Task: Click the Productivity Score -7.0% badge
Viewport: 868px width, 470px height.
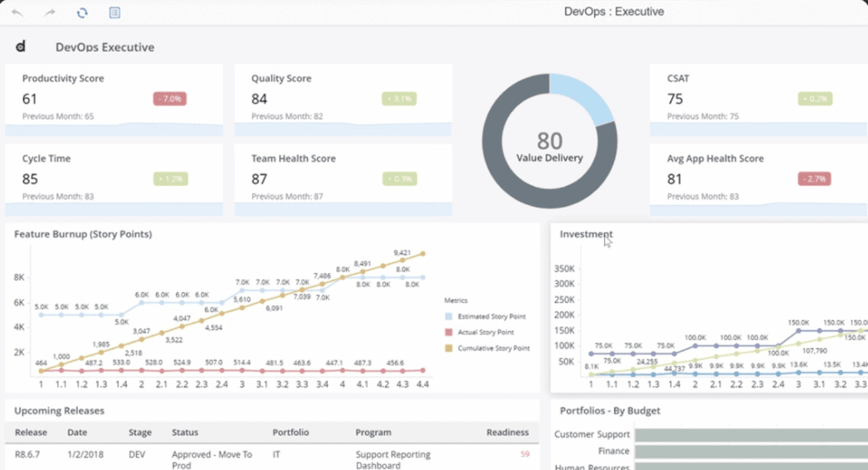Action: tap(170, 99)
